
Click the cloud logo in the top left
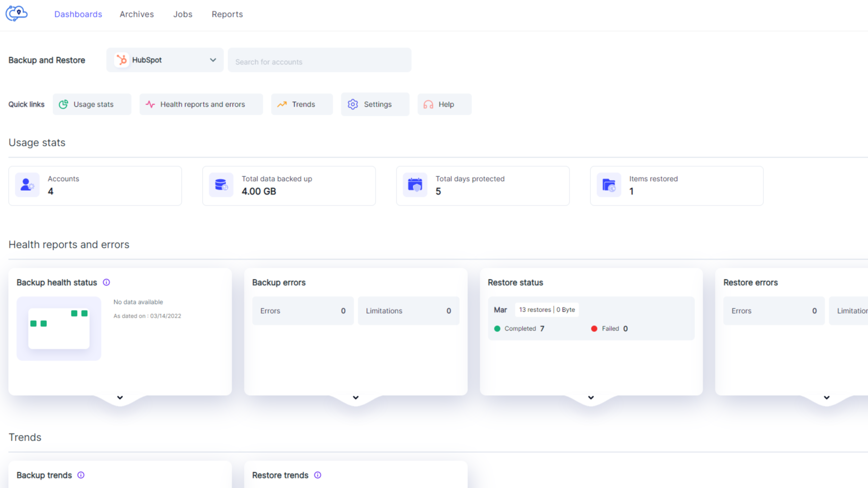(16, 13)
